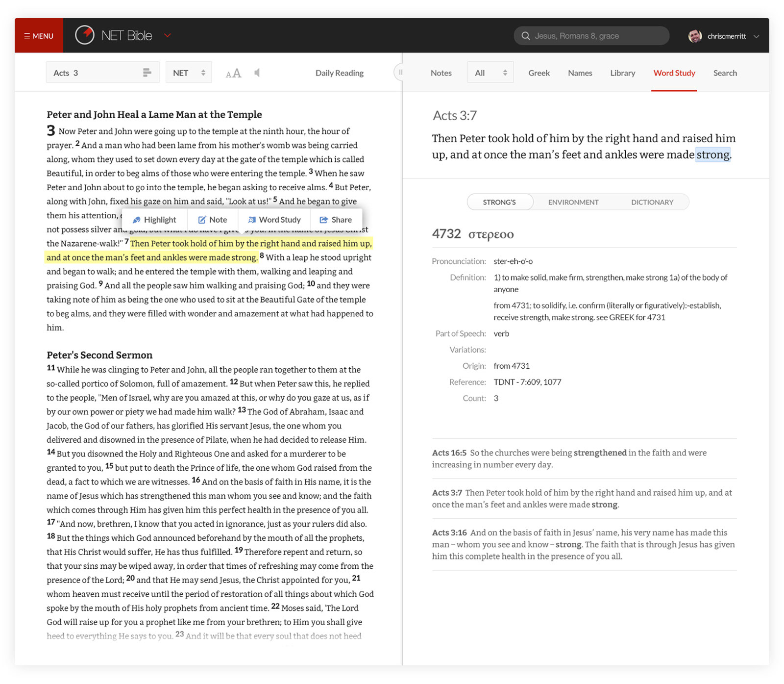Click the large chapter number 3
This screenshot has width=784, height=684.
coord(51,130)
